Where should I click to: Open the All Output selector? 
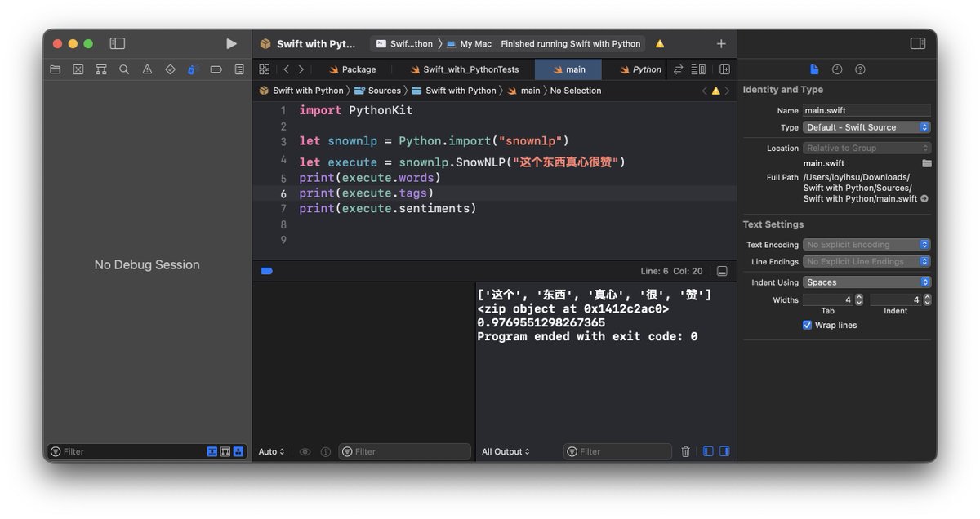(x=506, y=451)
